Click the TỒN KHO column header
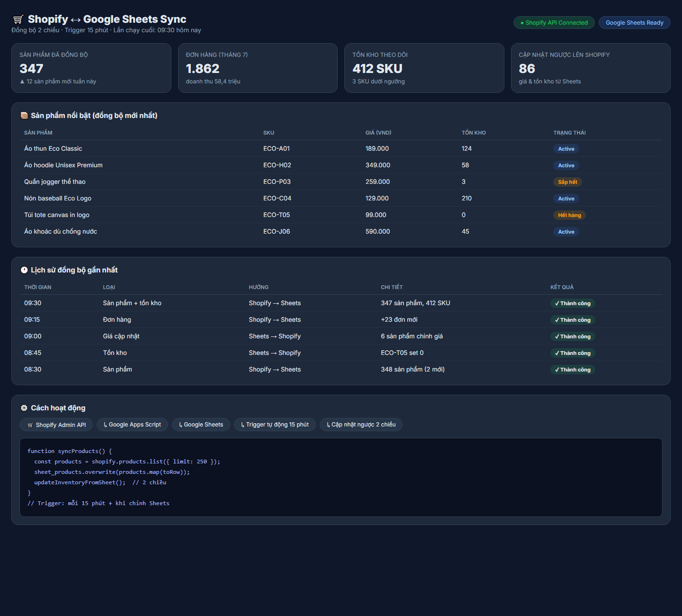The height and width of the screenshot is (616, 682). coord(474,133)
